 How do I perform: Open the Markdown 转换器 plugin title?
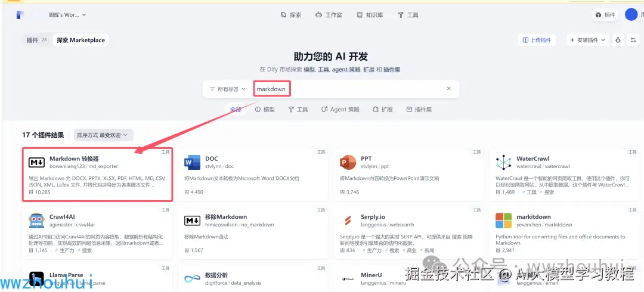tap(74, 159)
